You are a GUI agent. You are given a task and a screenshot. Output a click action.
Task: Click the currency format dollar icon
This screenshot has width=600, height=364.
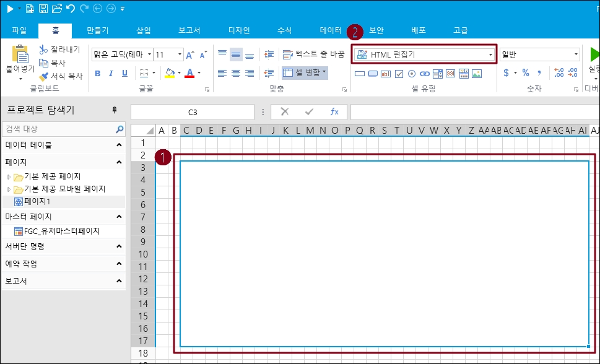pyautogui.click(x=507, y=73)
